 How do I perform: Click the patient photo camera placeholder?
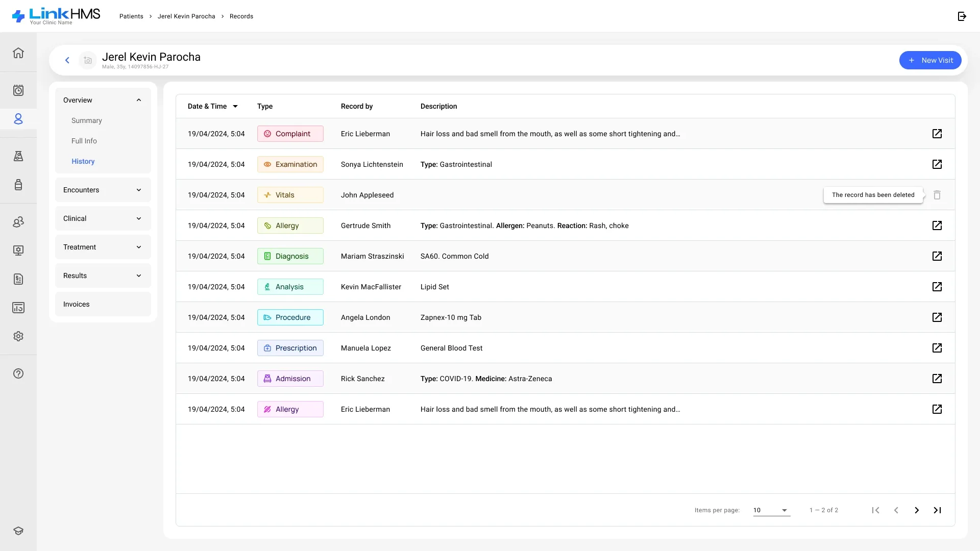point(88,60)
